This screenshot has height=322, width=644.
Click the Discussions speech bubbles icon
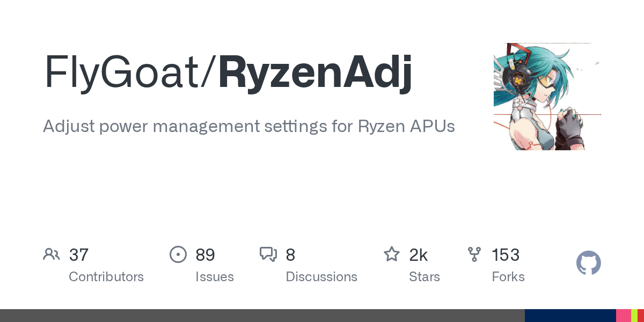(268, 254)
